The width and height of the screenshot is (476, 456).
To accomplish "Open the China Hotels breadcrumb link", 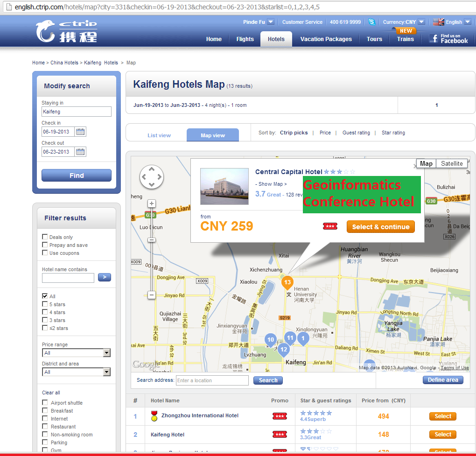I will coord(64,63).
